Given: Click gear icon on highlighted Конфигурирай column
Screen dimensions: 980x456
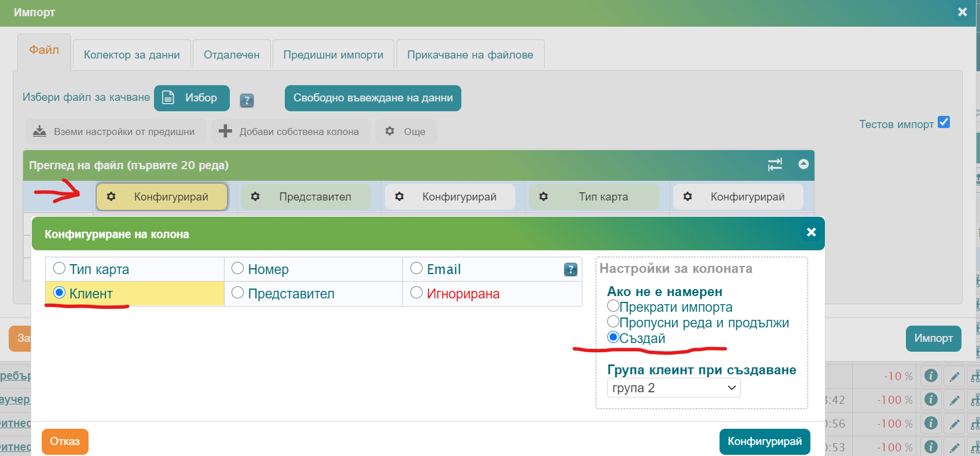Looking at the screenshot, I should 111,196.
